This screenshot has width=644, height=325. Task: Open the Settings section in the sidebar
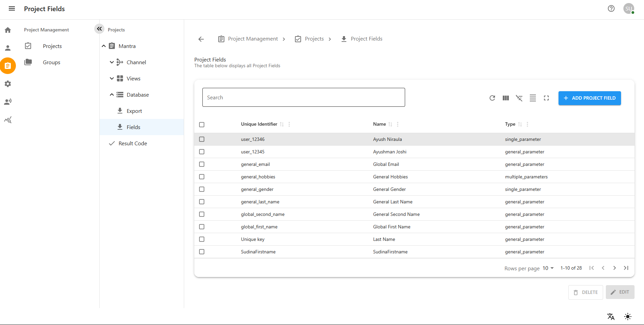pos(7,84)
